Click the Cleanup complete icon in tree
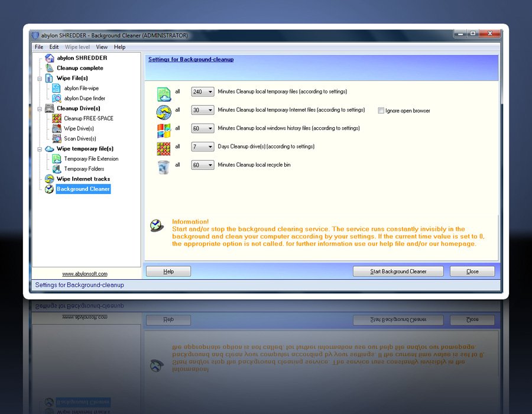This screenshot has height=414, width=532. click(x=50, y=68)
